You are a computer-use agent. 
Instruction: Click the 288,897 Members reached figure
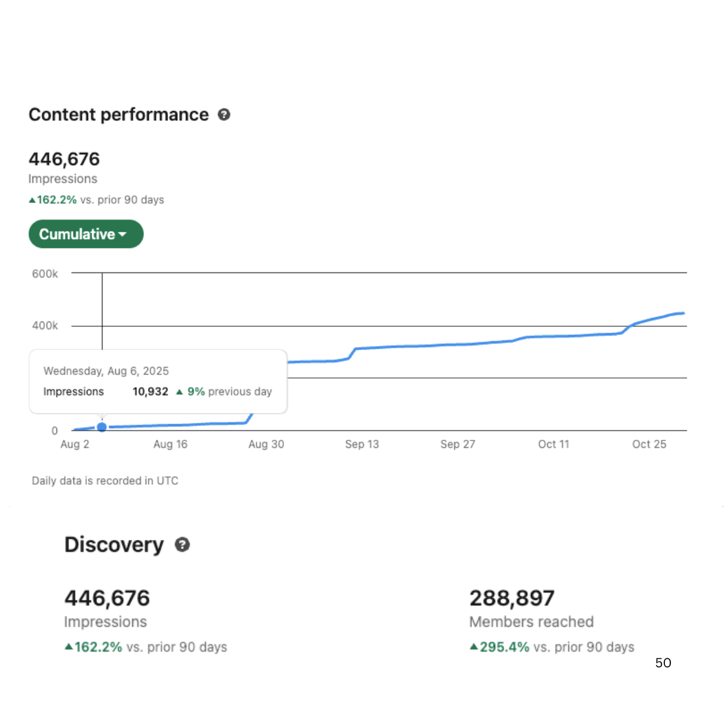pyautogui.click(x=511, y=598)
